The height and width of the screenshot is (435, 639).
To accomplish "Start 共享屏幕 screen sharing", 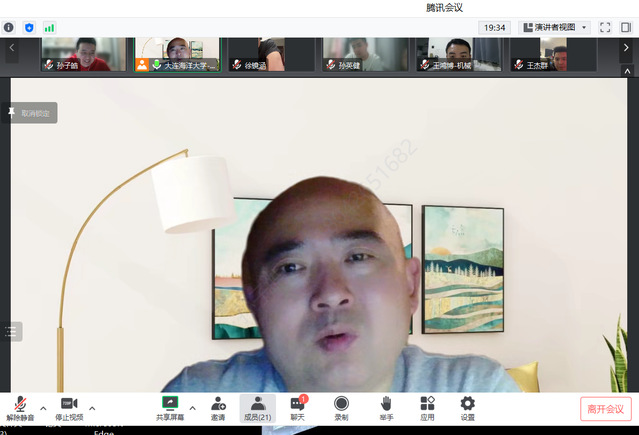I will point(170,408).
